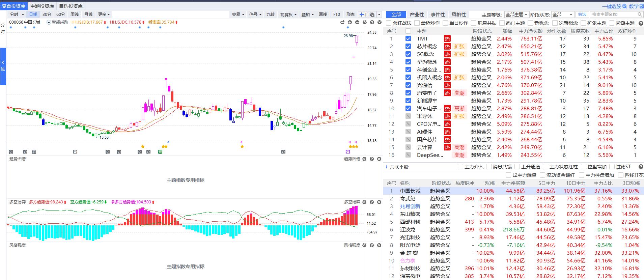Switch to the 自选投资库 tab
Viewport: 644px width, 280px height.
click(x=71, y=6)
